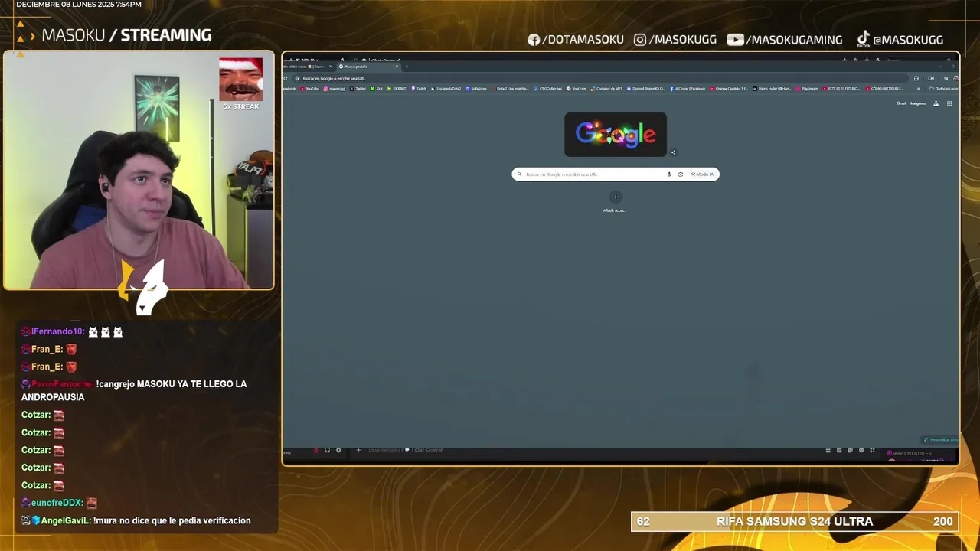Click Personalizar Chrome button
Image resolution: width=980 pixels, height=551 pixels.
(941, 440)
